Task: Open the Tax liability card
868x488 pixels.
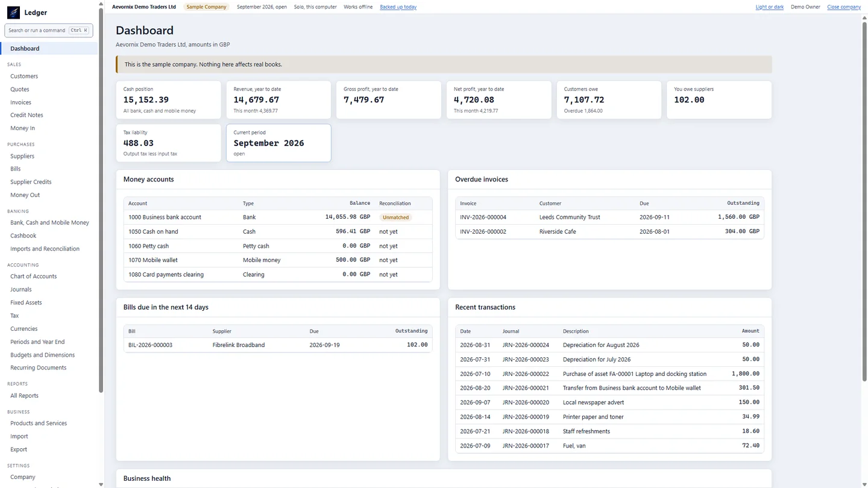Action: [x=168, y=143]
